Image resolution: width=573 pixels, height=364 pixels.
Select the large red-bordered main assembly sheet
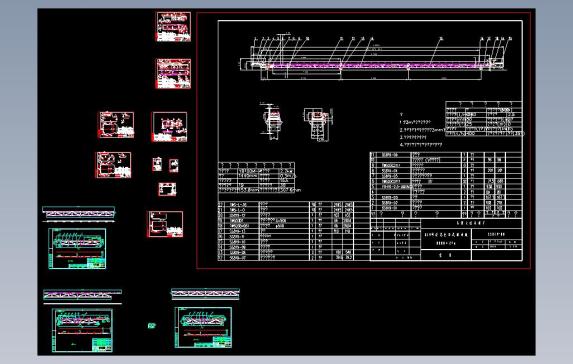(x=364, y=141)
